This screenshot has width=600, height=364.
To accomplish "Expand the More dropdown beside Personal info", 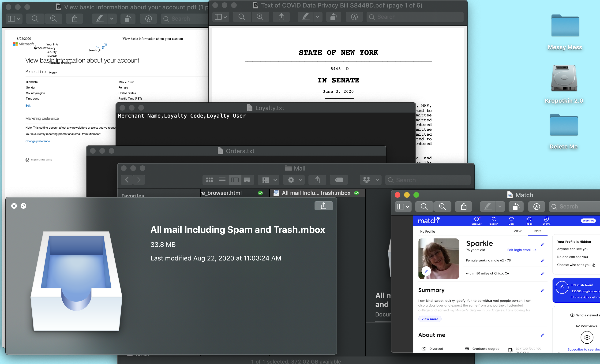I will tap(53, 73).
